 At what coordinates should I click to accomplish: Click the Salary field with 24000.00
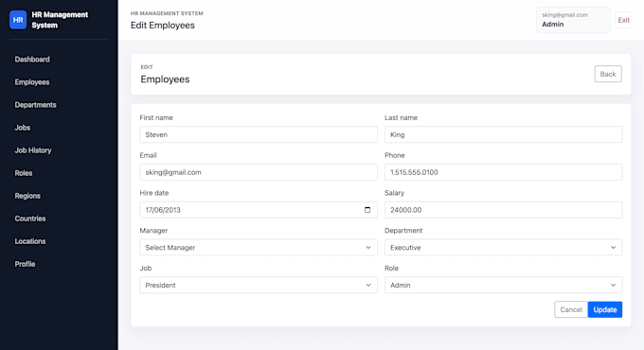pyautogui.click(x=503, y=210)
